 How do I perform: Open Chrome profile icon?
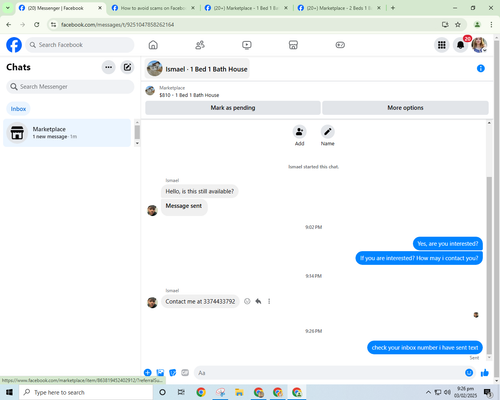477,25
